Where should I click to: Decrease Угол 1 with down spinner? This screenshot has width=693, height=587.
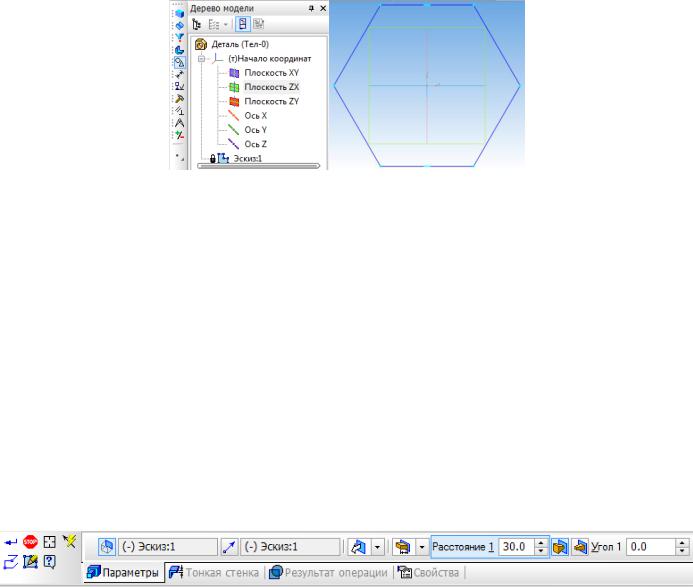(682, 551)
